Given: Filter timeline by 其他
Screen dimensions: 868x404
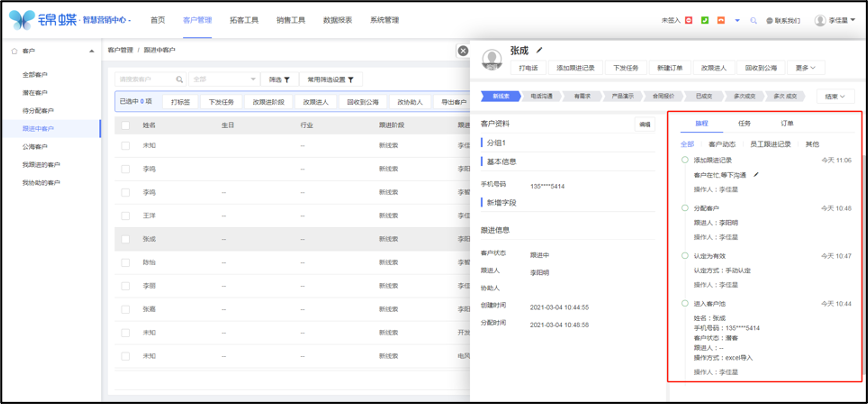Looking at the screenshot, I should pyautogui.click(x=812, y=144).
